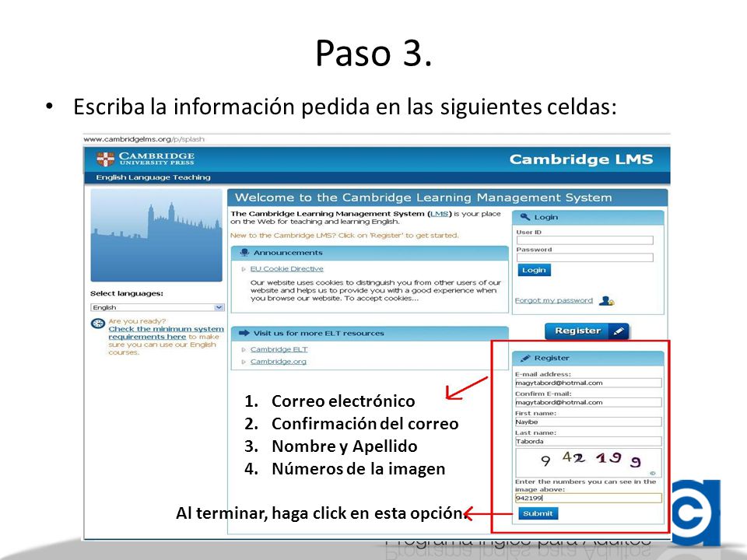Click the captcha number entry field
Image resolution: width=747 pixels, height=560 pixels.
[x=588, y=498]
